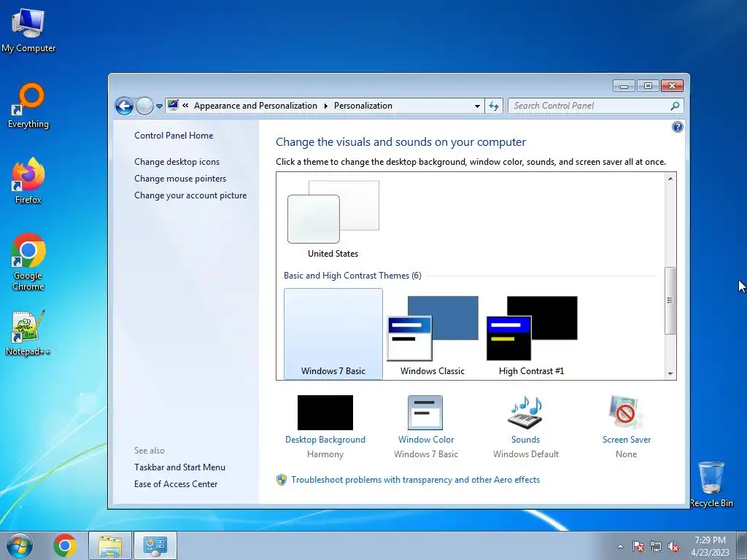The height and width of the screenshot is (560, 747).
Task: Minimize the Personalization window
Action: point(624,86)
